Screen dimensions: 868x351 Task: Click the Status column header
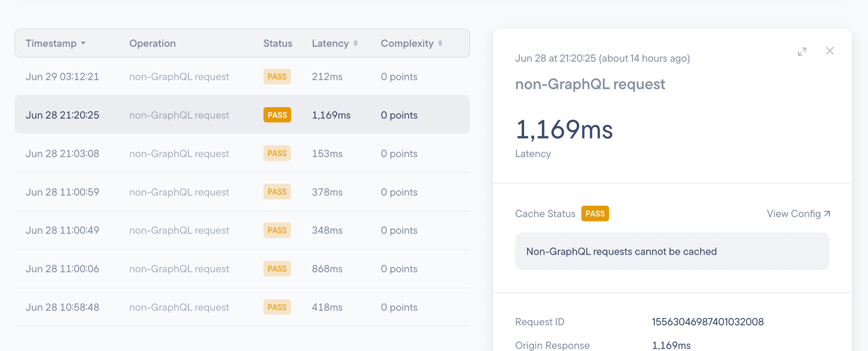click(277, 43)
